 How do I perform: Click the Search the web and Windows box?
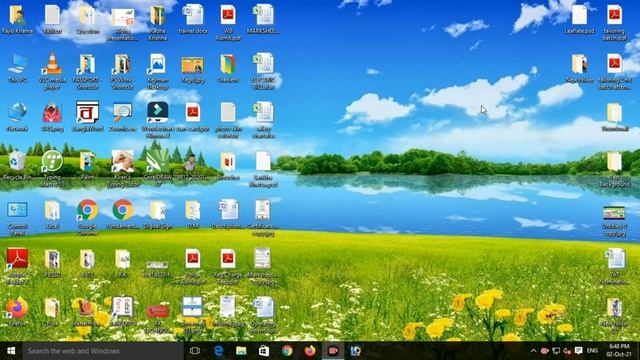[x=103, y=351]
